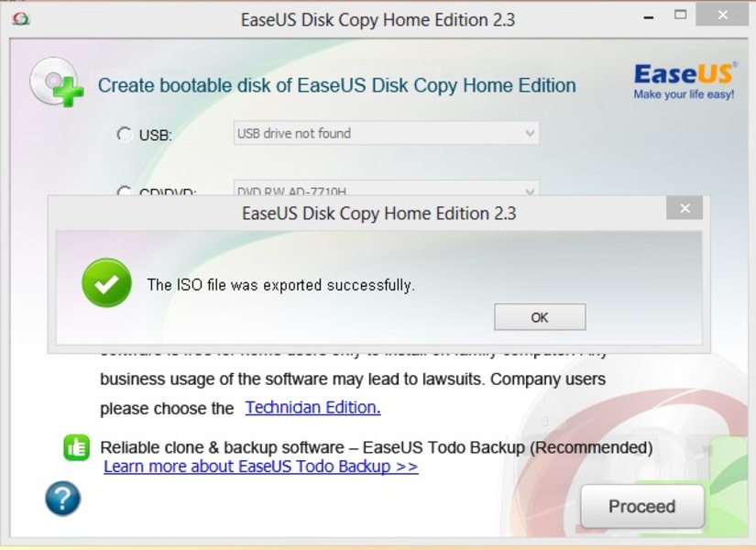The width and height of the screenshot is (756, 550).
Task: Select the USB radio button
Action: [125, 135]
